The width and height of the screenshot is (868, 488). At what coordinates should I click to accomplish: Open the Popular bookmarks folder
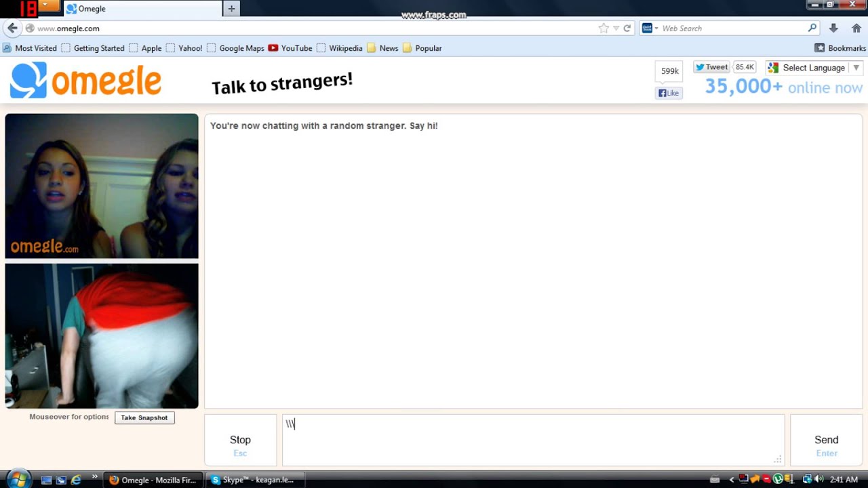click(422, 48)
